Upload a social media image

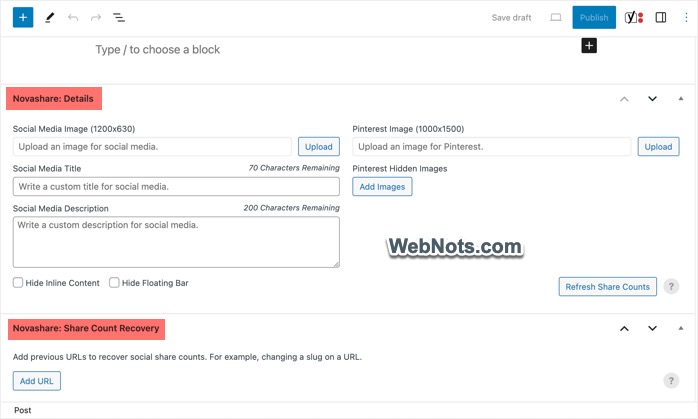click(x=319, y=146)
